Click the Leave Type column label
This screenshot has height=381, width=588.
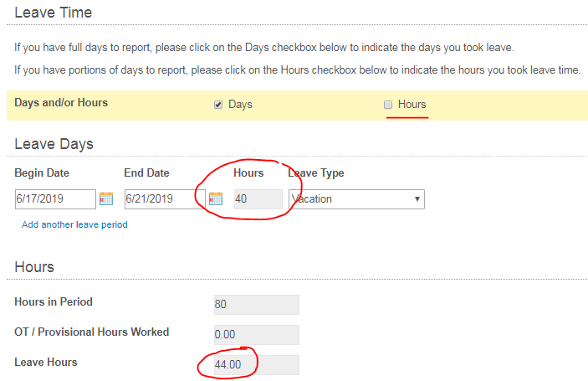316,173
